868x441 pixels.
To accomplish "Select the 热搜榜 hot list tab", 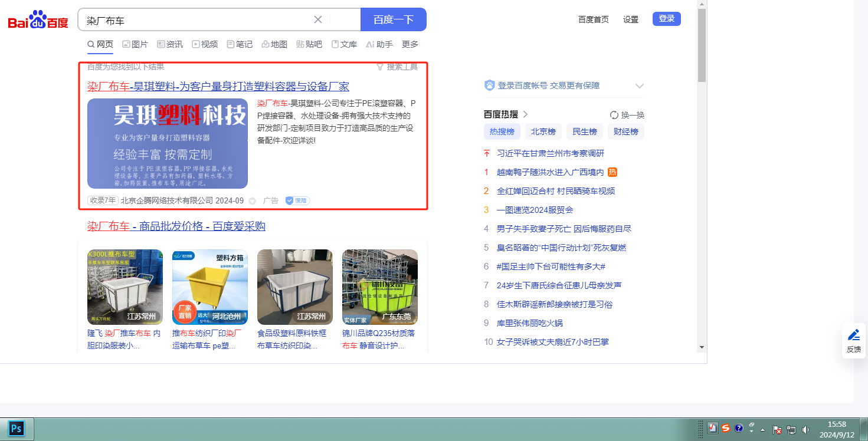I will [x=502, y=131].
